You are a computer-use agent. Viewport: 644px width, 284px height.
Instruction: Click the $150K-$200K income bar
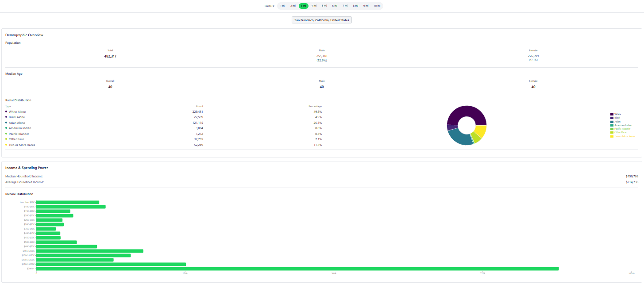click(x=111, y=264)
